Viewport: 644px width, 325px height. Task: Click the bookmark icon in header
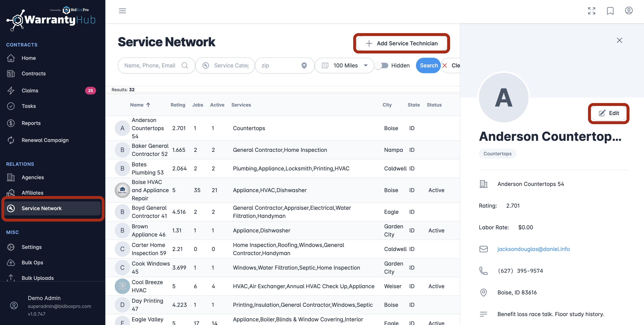pyautogui.click(x=610, y=11)
